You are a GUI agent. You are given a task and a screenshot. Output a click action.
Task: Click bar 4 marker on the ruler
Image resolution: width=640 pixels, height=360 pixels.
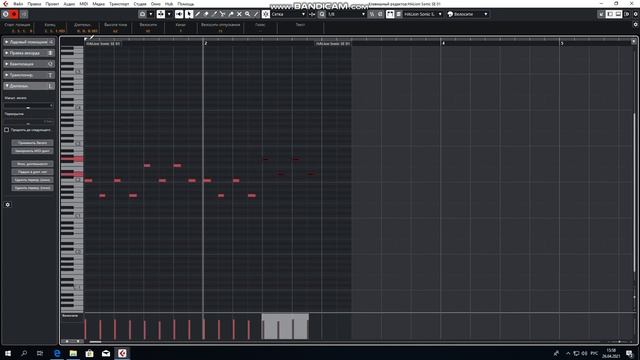(443, 43)
